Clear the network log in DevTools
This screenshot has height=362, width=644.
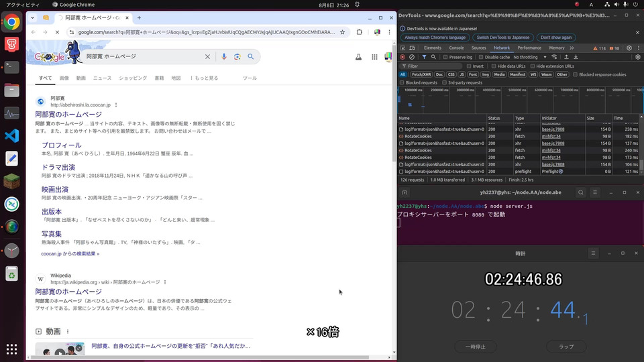tap(412, 57)
